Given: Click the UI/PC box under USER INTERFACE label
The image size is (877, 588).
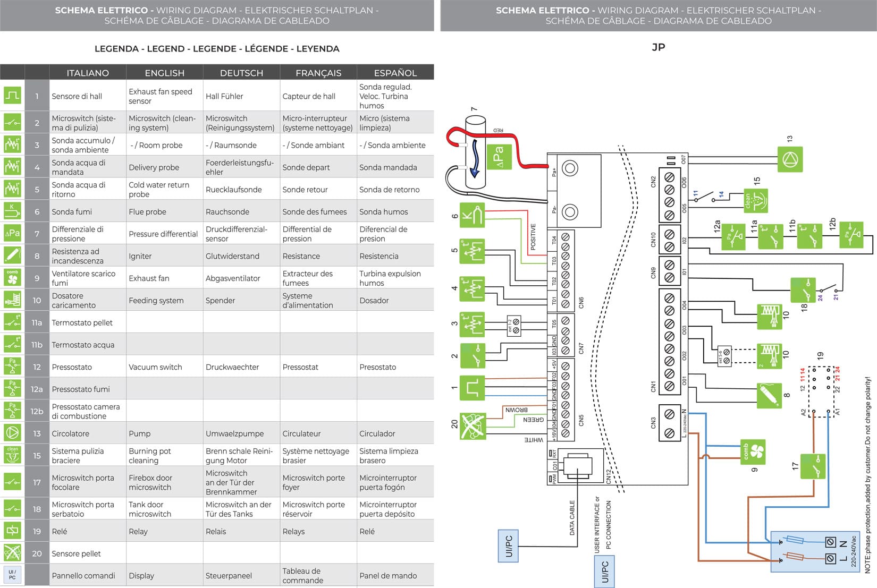Looking at the screenshot, I should pos(604,572).
